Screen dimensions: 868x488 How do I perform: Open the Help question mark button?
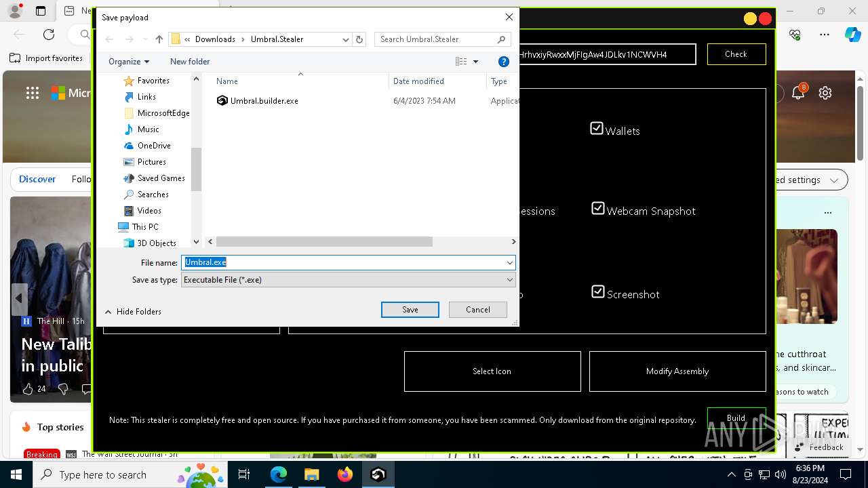pyautogui.click(x=504, y=62)
